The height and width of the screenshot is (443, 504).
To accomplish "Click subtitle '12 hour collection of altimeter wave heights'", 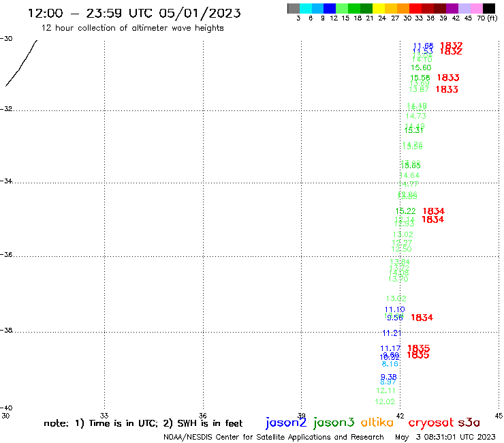I will [x=132, y=28].
